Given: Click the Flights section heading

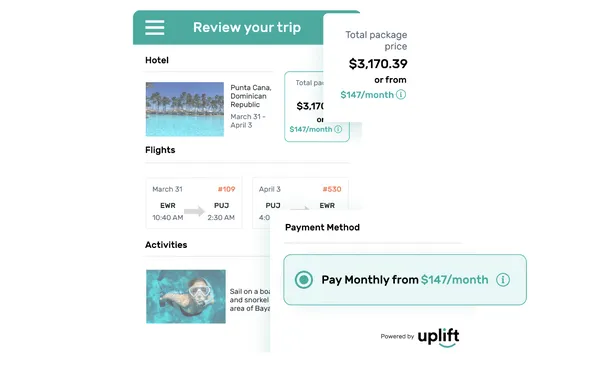Looking at the screenshot, I should (x=160, y=150).
